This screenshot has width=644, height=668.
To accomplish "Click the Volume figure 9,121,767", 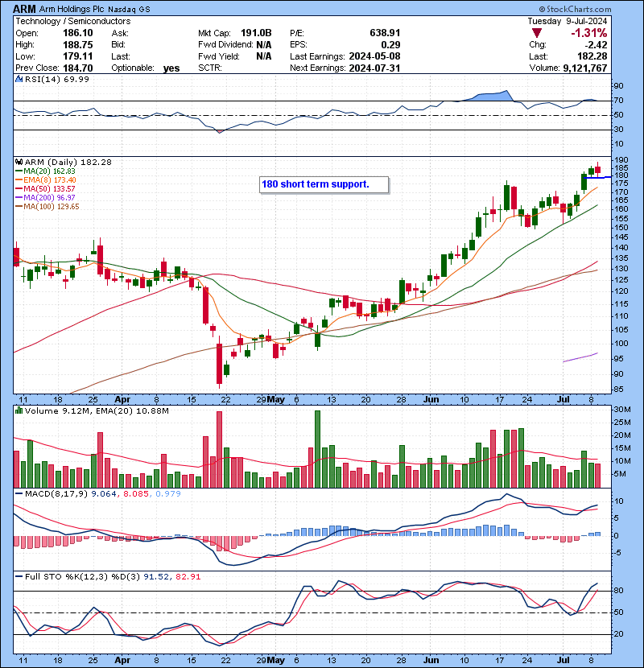I will tap(584, 68).
